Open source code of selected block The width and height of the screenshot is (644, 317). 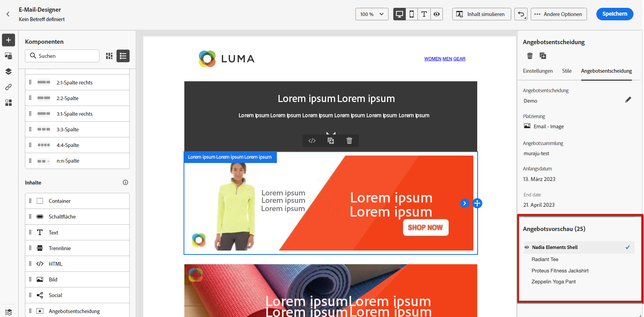pyautogui.click(x=312, y=141)
